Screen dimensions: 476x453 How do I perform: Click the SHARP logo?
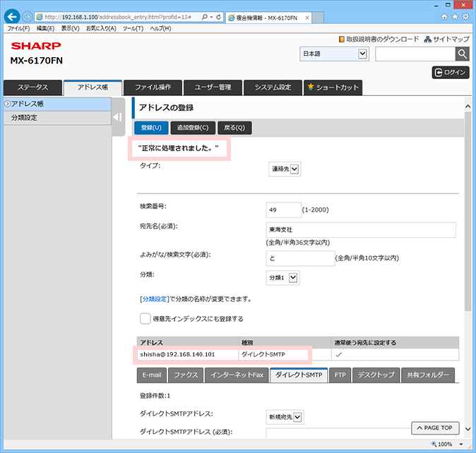click(x=36, y=46)
